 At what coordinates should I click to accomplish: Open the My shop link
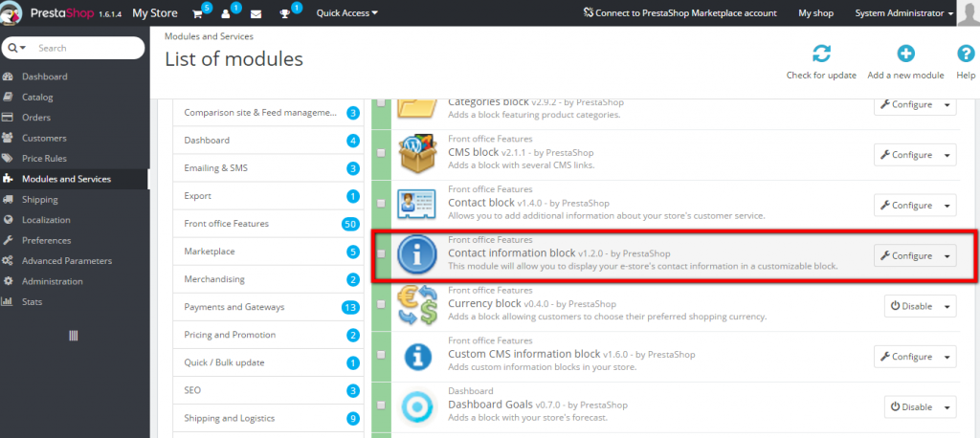(x=815, y=13)
